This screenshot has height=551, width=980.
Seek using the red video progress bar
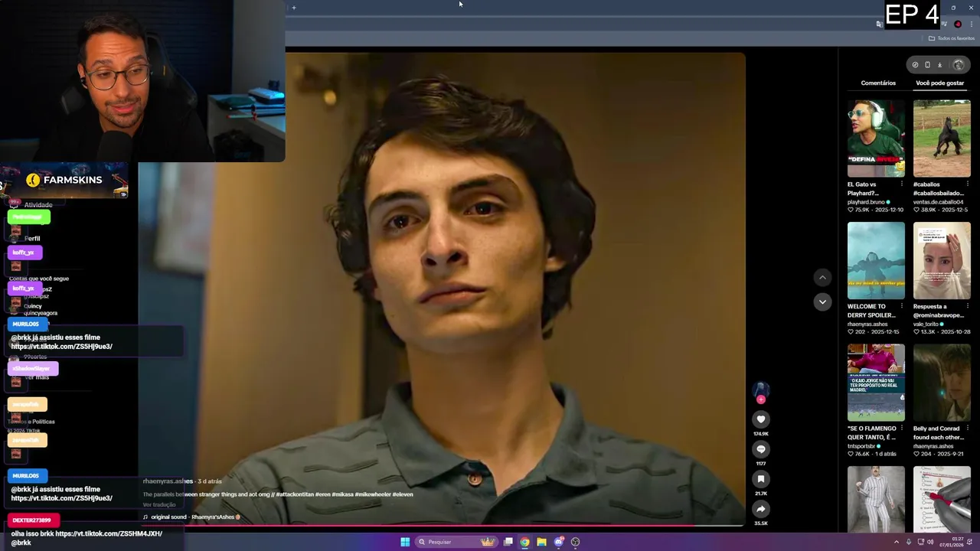(x=441, y=526)
